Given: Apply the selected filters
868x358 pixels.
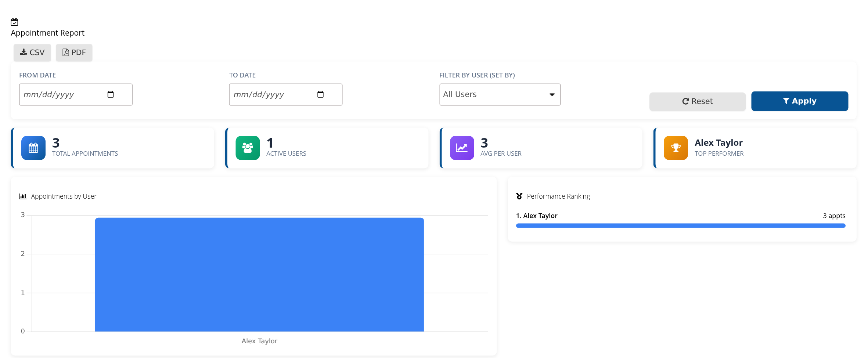Looking at the screenshot, I should (x=800, y=101).
